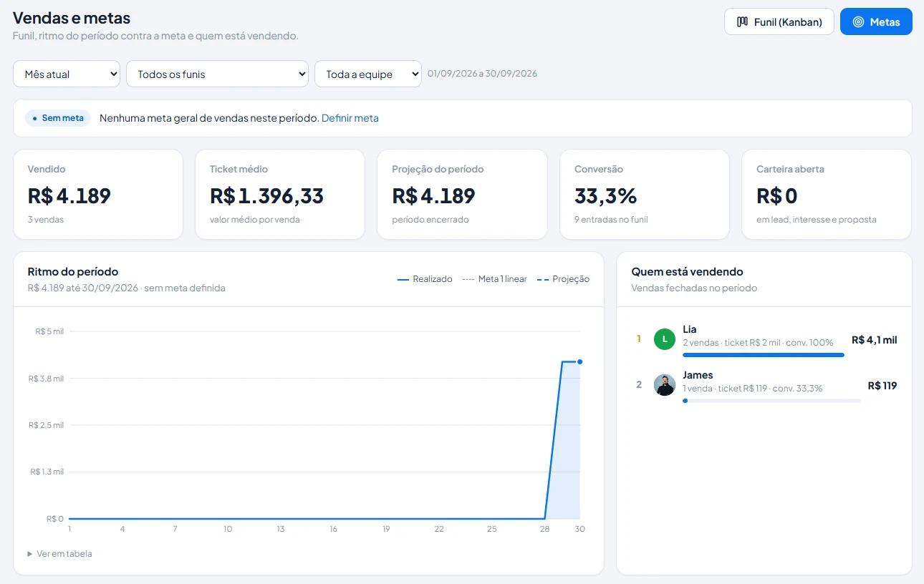Viewport: 924px width, 584px height.
Task: Click James's bold "R$ 119" total
Action: (882, 386)
